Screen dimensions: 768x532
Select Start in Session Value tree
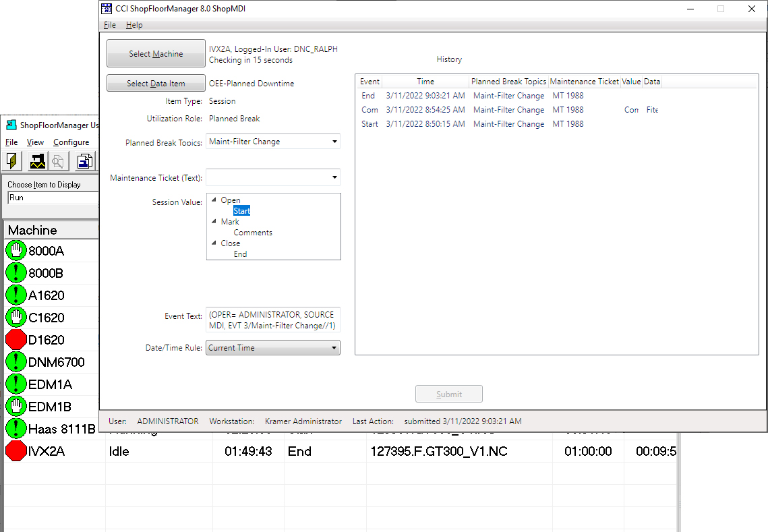click(x=241, y=210)
